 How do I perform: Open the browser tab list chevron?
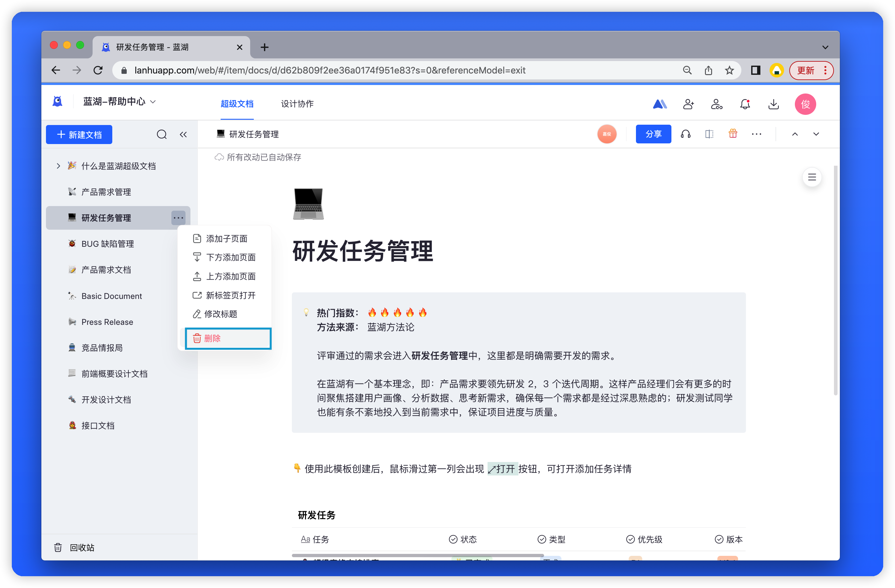825,47
